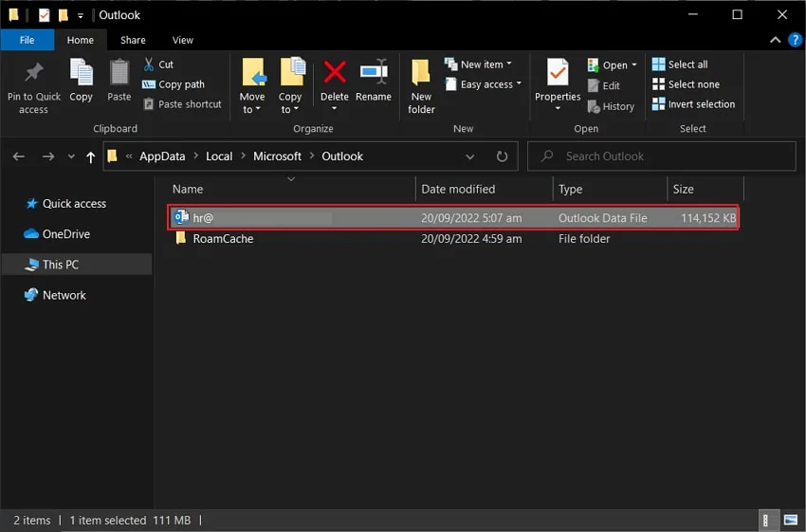Open the File tab

point(27,40)
